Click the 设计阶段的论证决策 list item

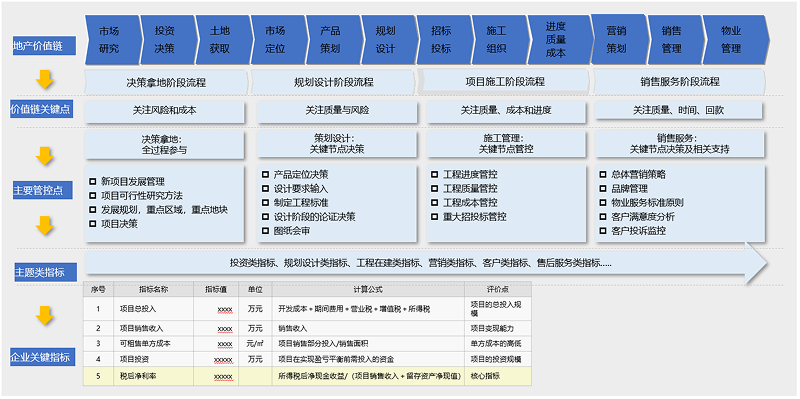pyautogui.click(x=315, y=217)
